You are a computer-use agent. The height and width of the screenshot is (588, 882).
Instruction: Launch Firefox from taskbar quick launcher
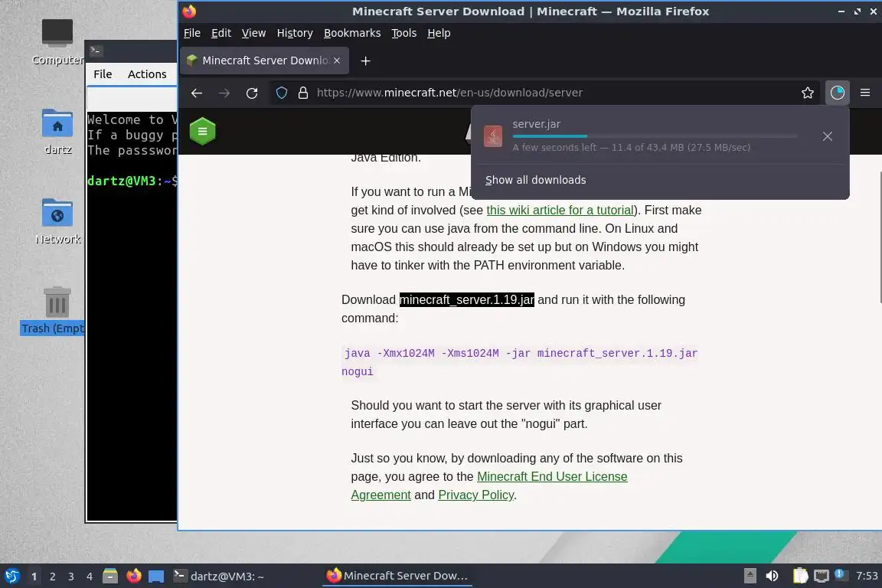pos(134,577)
